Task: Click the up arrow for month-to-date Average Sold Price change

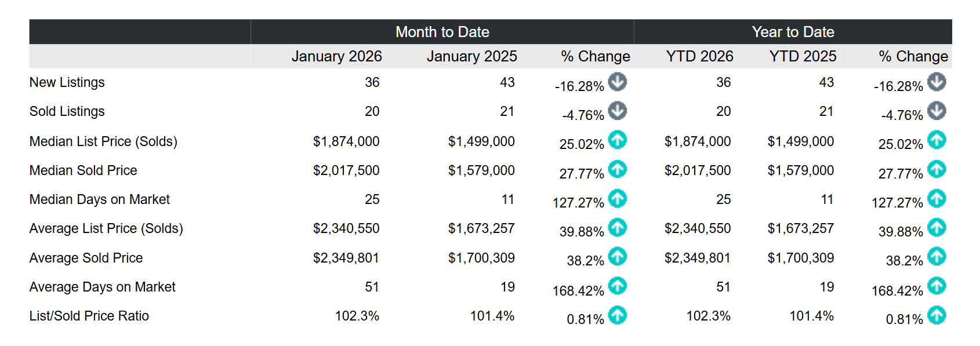Action: pos(617,256)
